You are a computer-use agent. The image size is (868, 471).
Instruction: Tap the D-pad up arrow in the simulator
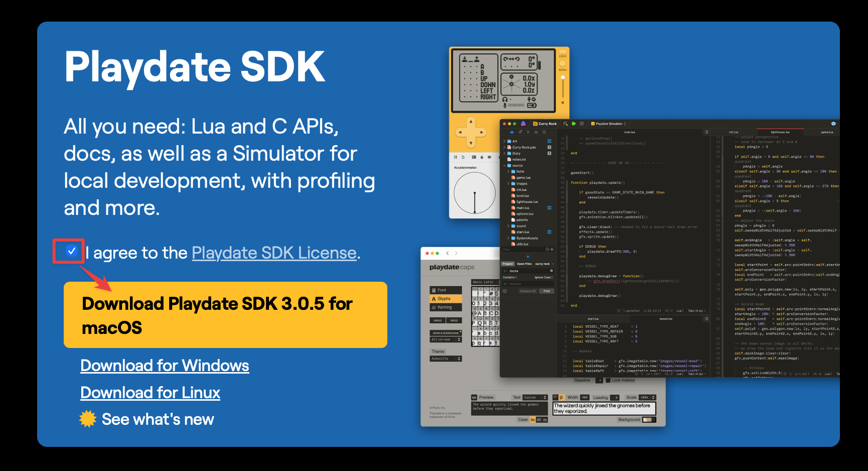[x=471, y=122]
